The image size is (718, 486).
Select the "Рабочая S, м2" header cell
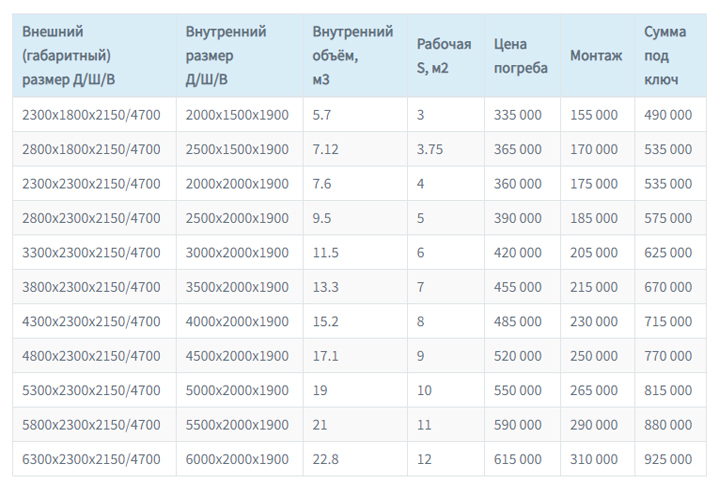444,56
